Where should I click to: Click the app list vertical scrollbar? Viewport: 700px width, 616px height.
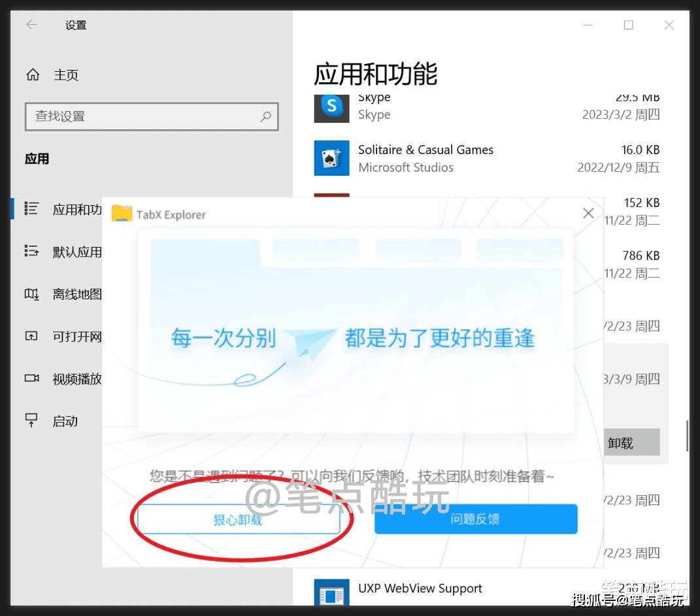pos(687,435)
